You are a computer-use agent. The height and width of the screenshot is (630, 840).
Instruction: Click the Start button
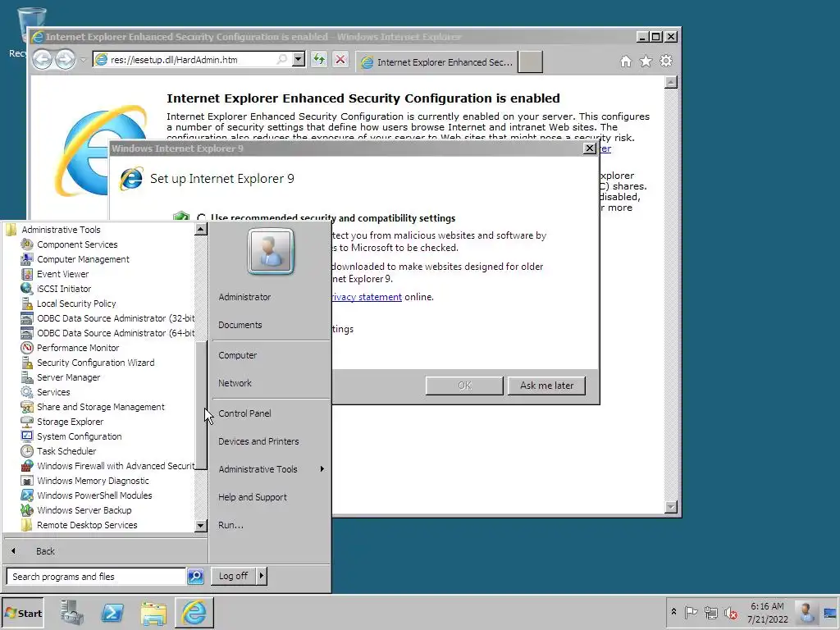pos(23,613)
